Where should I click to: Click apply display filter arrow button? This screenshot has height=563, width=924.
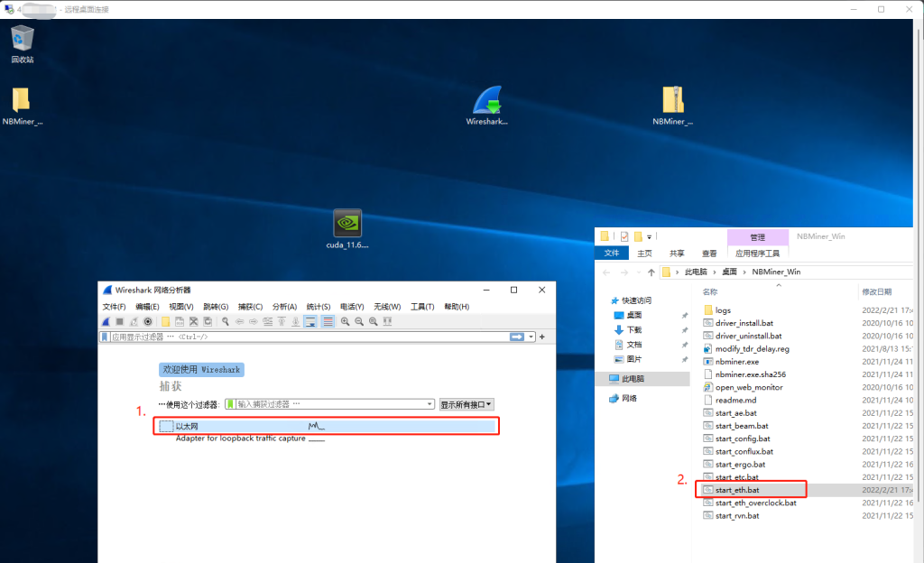tap(517, 337)
